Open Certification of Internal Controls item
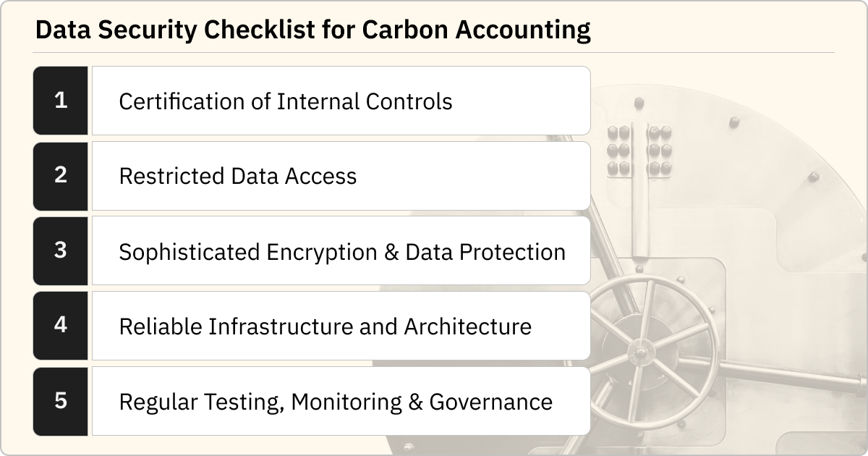 [341, 101]
